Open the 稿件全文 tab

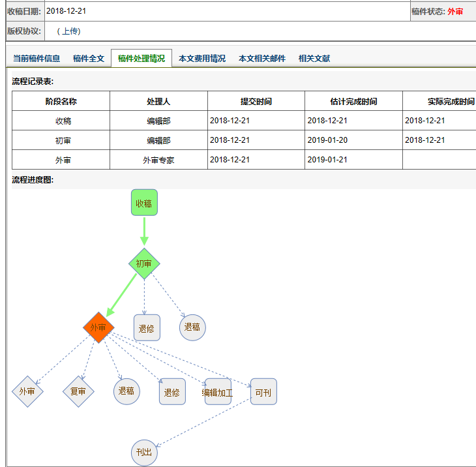point(89,58)
